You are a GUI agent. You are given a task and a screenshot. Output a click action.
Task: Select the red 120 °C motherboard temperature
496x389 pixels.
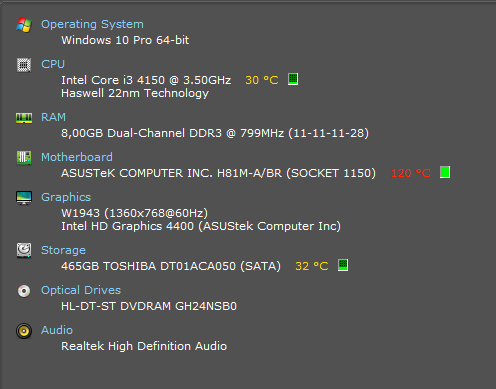(x=411, y=173)
